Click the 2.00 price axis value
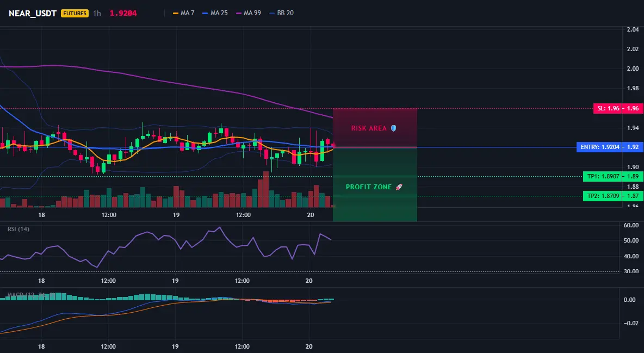The width and height of the screenshot is (644, 353). (633, 69)
